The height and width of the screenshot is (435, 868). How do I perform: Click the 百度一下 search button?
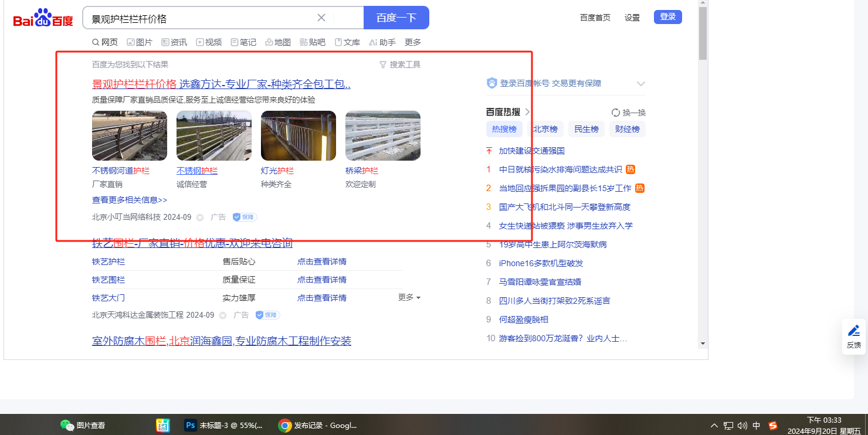(396, 18)
